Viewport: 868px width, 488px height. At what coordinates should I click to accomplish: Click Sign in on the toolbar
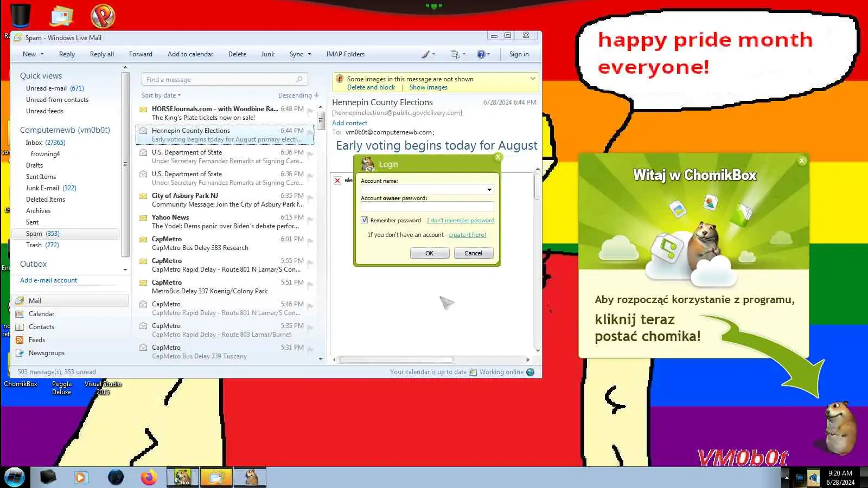[x=519, y=54]
